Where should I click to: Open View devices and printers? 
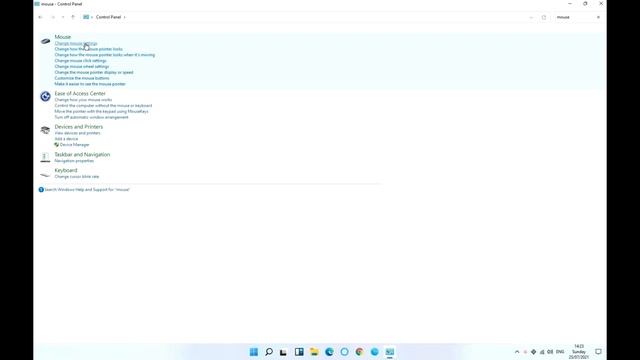coord(78,133)
